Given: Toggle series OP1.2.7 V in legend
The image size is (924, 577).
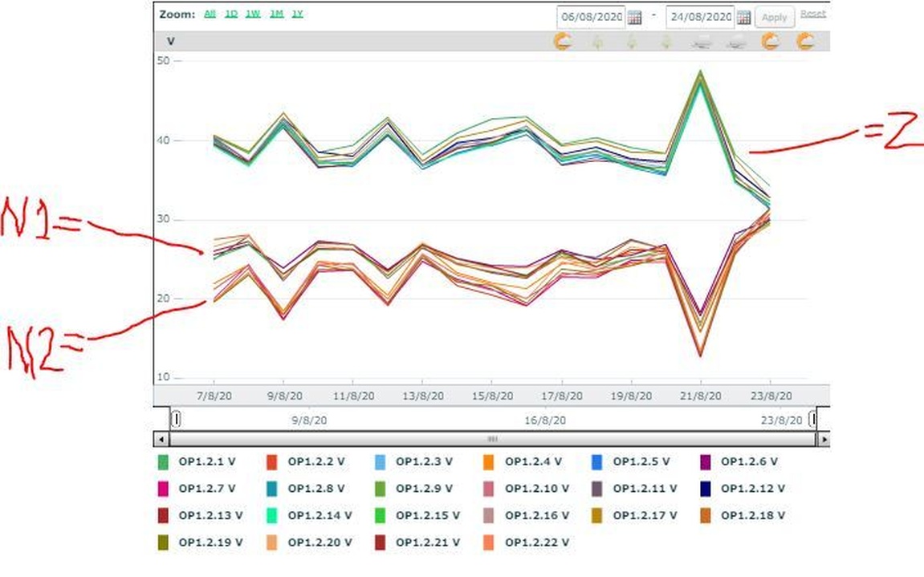Looking at the screenshot, I should click(x=197, y=489).
